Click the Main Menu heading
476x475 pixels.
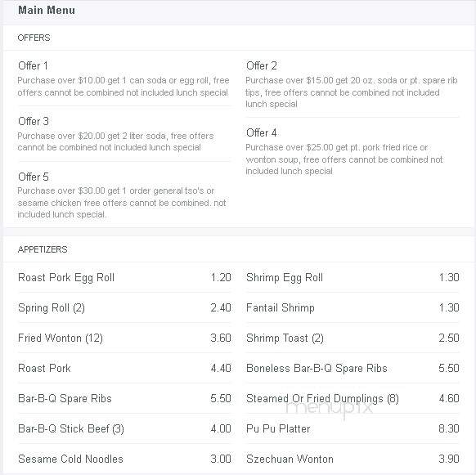47,10
